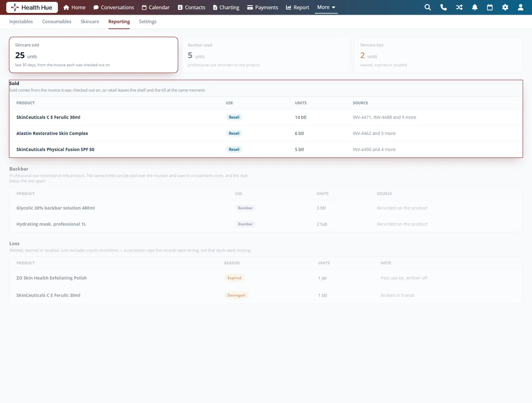Viewport: 532px width, 403px height.
Task: Go to Payments
Action: point(263,7)
